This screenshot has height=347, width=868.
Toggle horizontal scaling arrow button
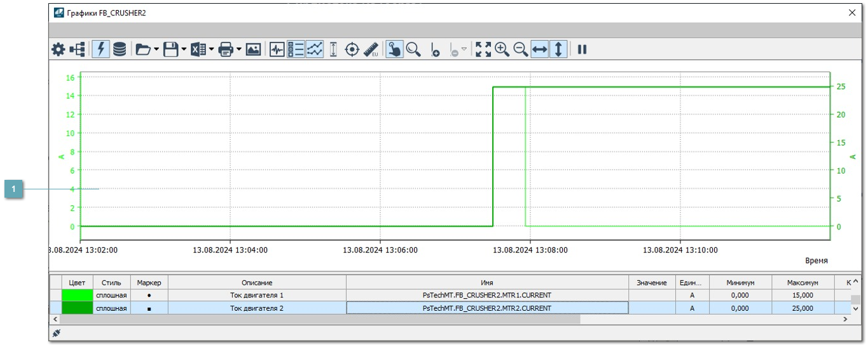click(539, 50)
